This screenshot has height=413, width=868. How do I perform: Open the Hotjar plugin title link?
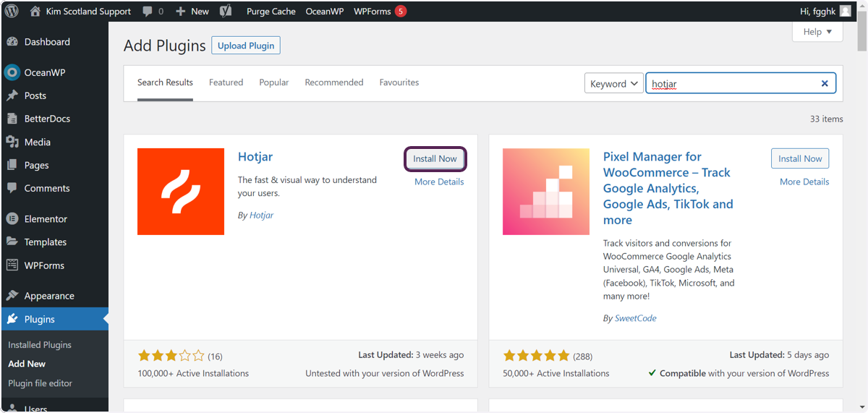coord(255,156)
